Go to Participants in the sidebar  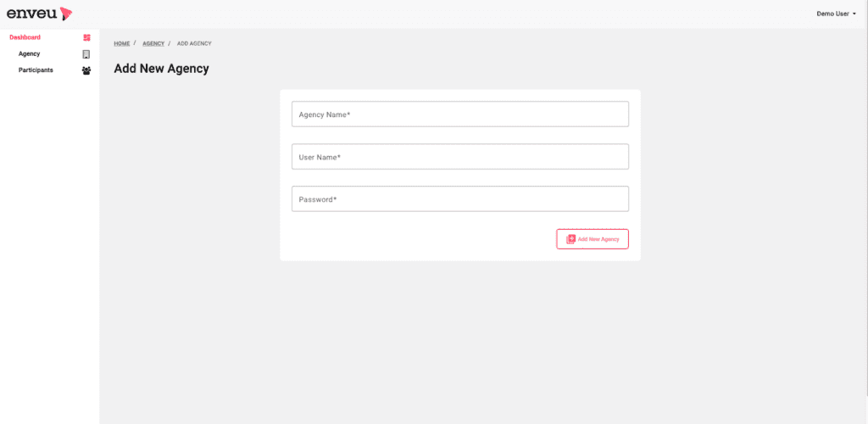click(36, 70)
